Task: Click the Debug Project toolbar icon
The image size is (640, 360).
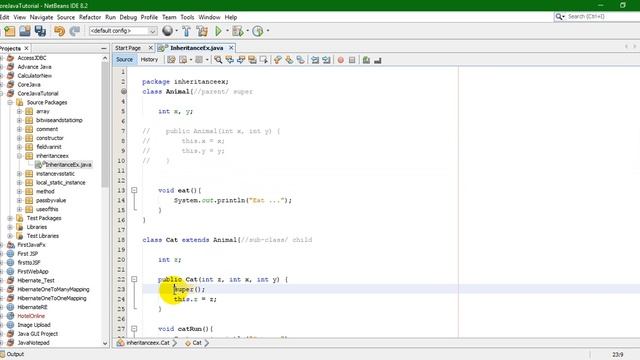Action: tap(237, 31)
